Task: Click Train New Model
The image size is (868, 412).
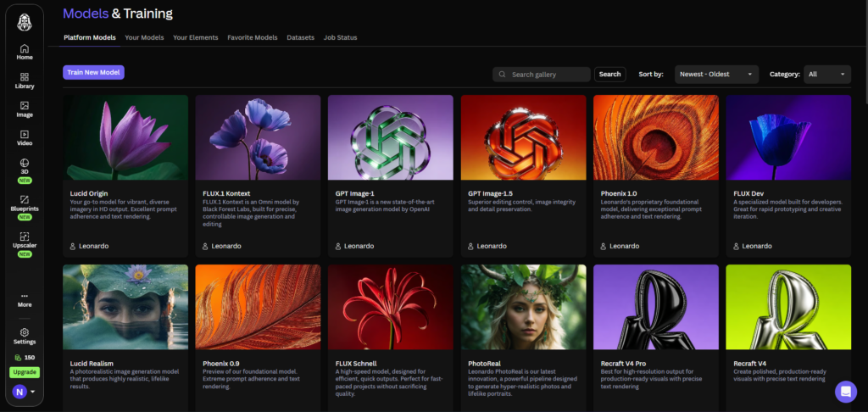Action: [93, 73]
